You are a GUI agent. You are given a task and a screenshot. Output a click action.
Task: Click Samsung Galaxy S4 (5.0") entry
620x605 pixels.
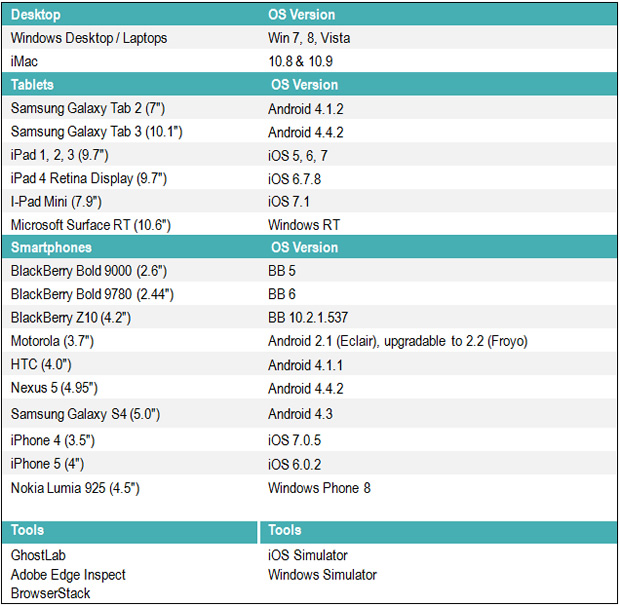click(x=85, y=414)
